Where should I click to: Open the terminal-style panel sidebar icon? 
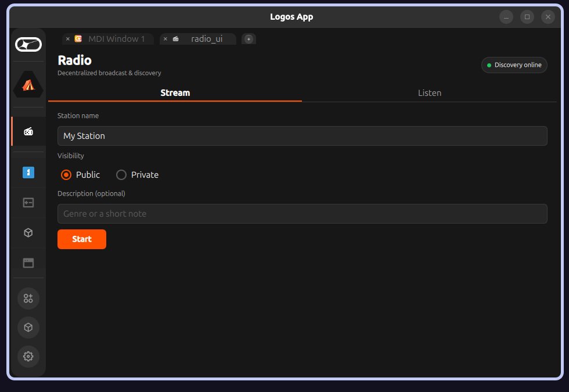(28, 203)
